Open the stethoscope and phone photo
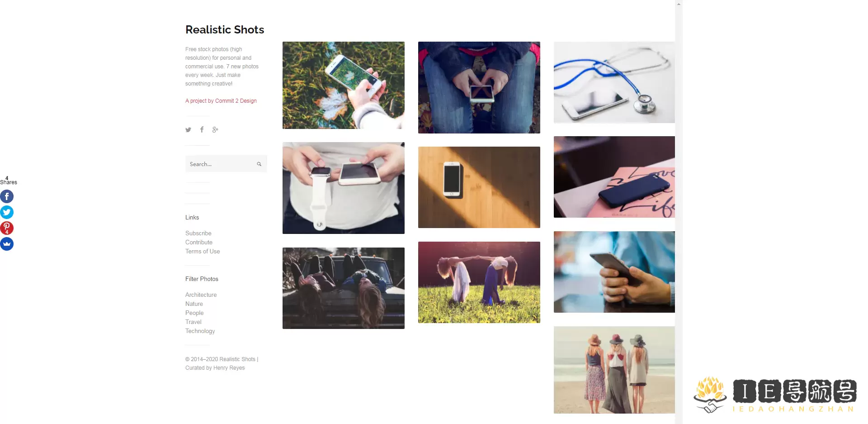This screenshot has width=868, height=424. point(614,82)
